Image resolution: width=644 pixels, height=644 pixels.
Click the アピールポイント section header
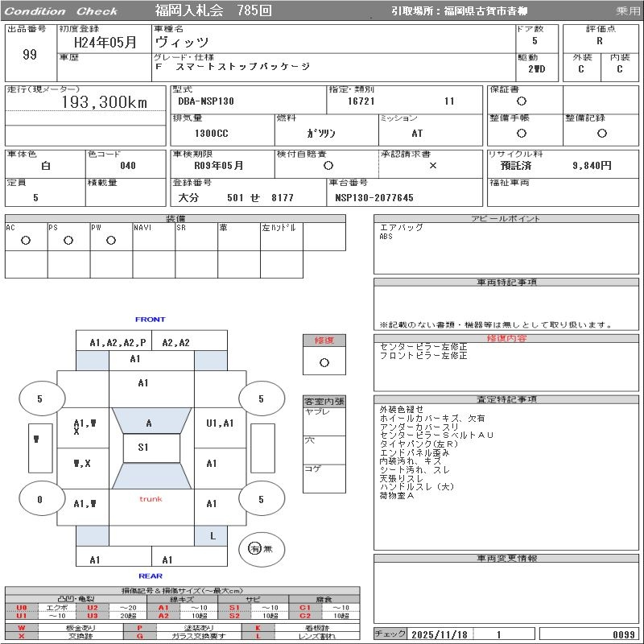pyautogui.click(x=506, y=219)
